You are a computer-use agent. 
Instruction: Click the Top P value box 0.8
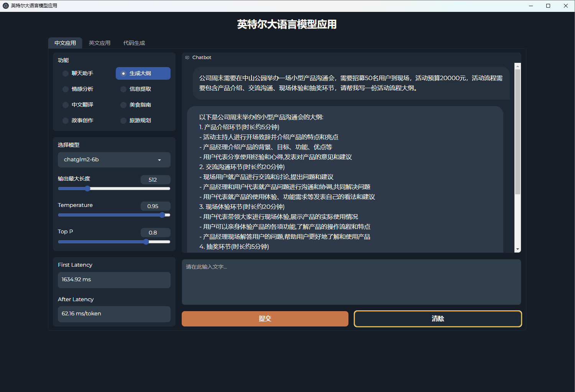point(156,233)
